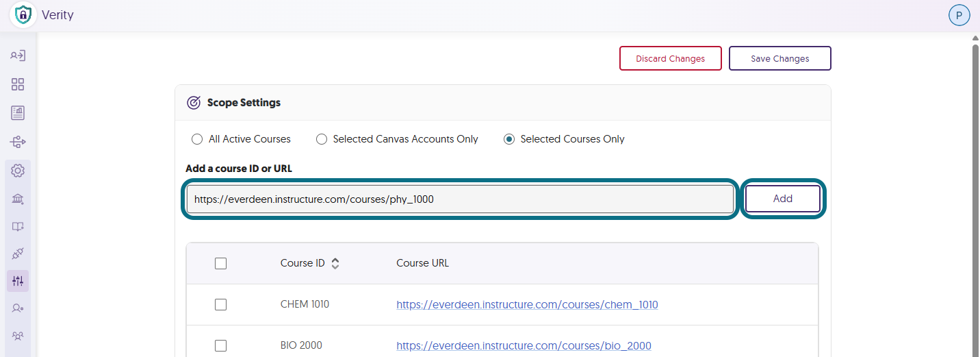Sort by Course ID column arrows
This screenshot has width=980, height=357.
(335, 263)
